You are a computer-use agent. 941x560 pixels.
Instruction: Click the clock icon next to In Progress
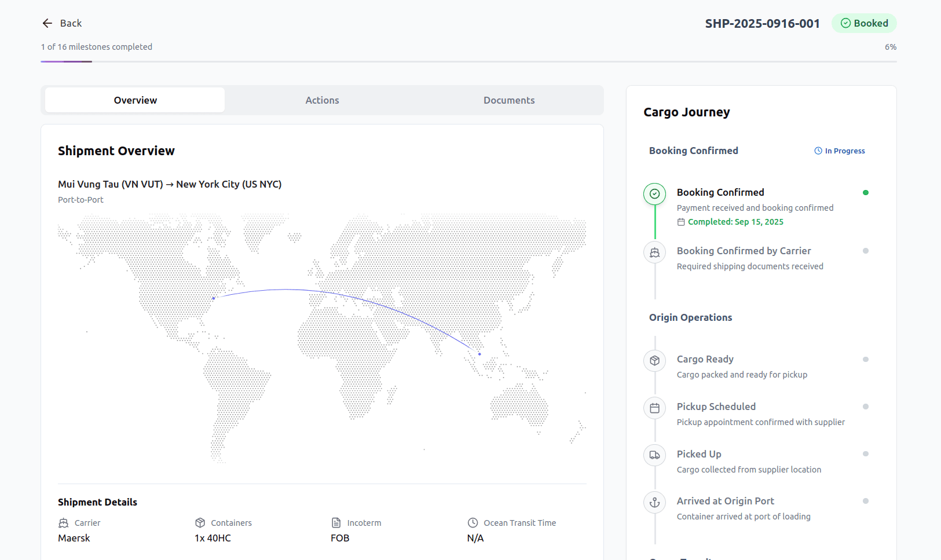coord(818,151)
